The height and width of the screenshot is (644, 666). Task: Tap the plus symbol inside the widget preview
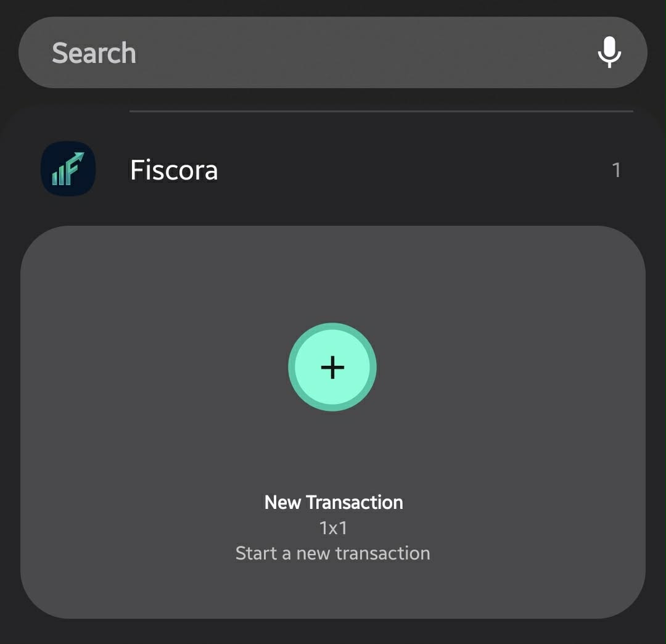point(332,368)
